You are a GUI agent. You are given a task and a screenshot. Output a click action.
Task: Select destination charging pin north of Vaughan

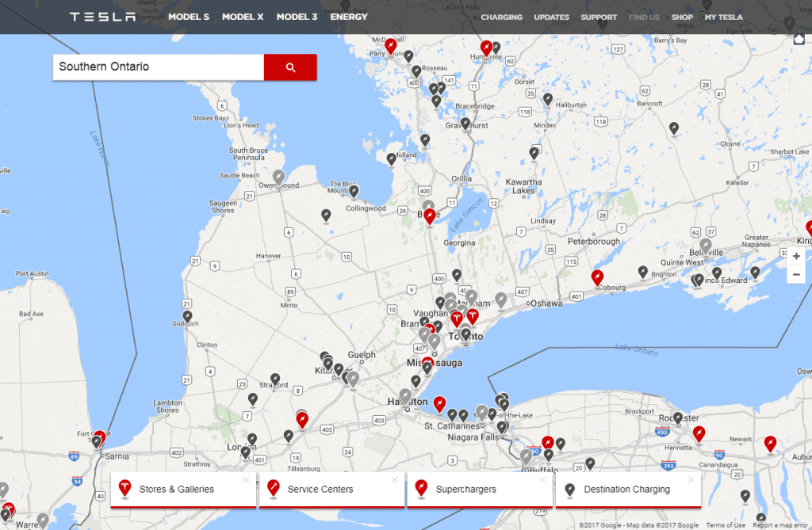tap(457, 275)
